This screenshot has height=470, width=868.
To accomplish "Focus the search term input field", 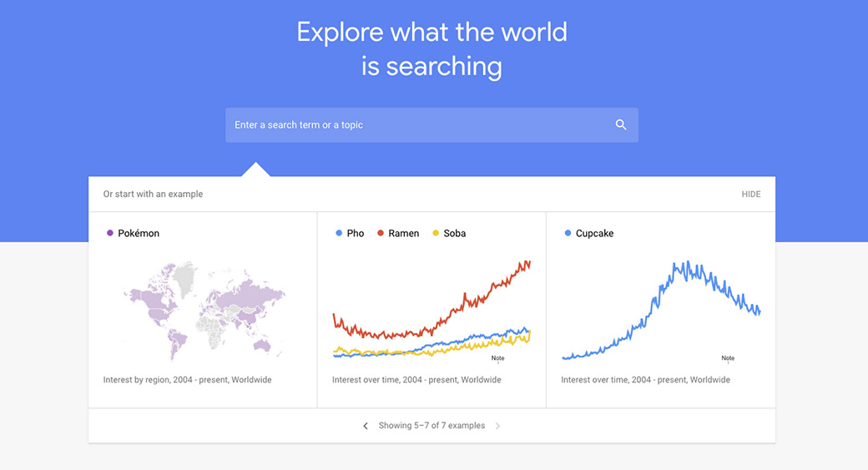I will (x=417, y=125).
